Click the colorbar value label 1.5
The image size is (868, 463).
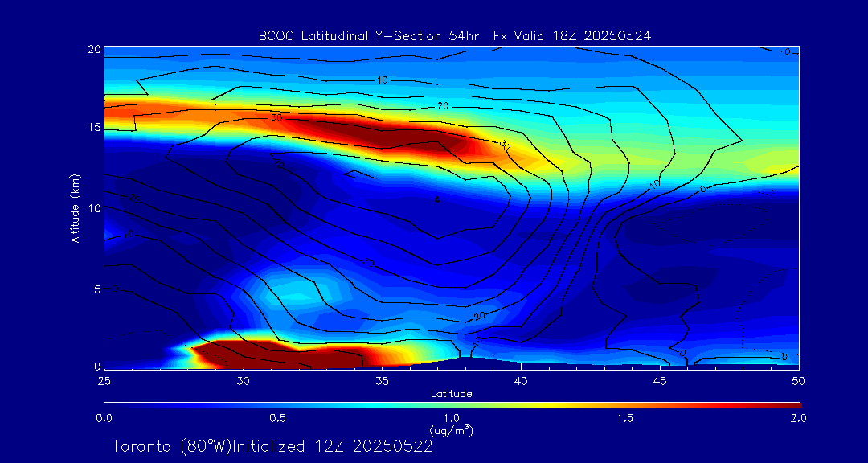coord(625,418)
